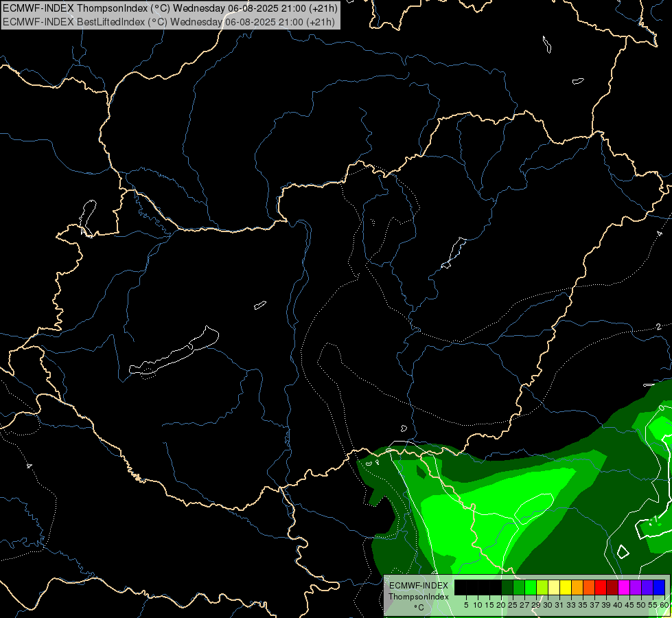
Task: Click the dark green 20–25 legend swatch
Action: [x=507, y=587]
